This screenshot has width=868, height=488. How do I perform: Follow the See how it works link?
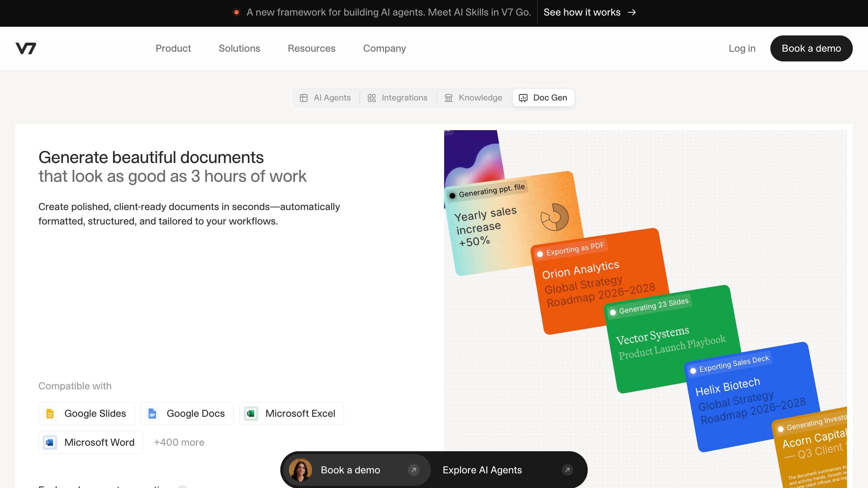589,12
